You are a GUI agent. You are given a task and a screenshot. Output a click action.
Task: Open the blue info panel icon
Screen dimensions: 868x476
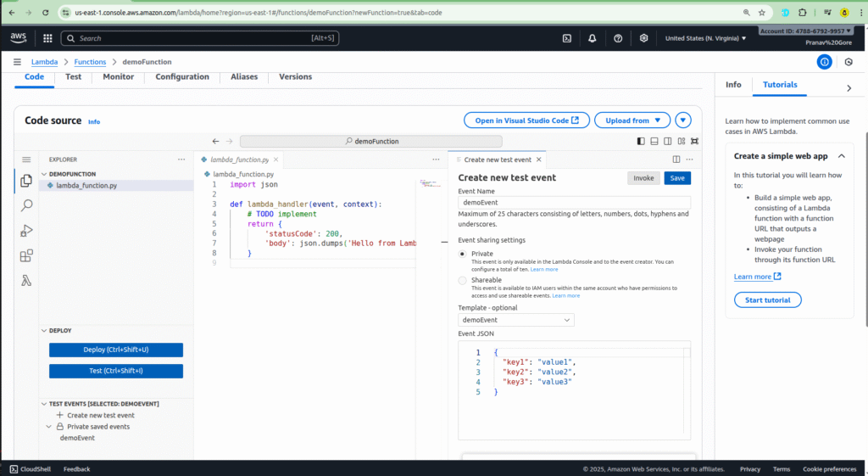[824, 62]
